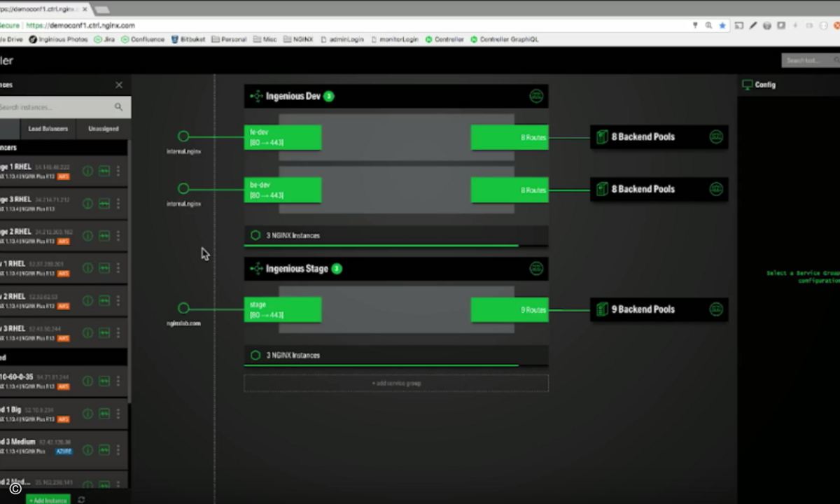Open metrics graph icon for Dev 3 RHEL
Screen dimensions: 840x504
(104, 333)
